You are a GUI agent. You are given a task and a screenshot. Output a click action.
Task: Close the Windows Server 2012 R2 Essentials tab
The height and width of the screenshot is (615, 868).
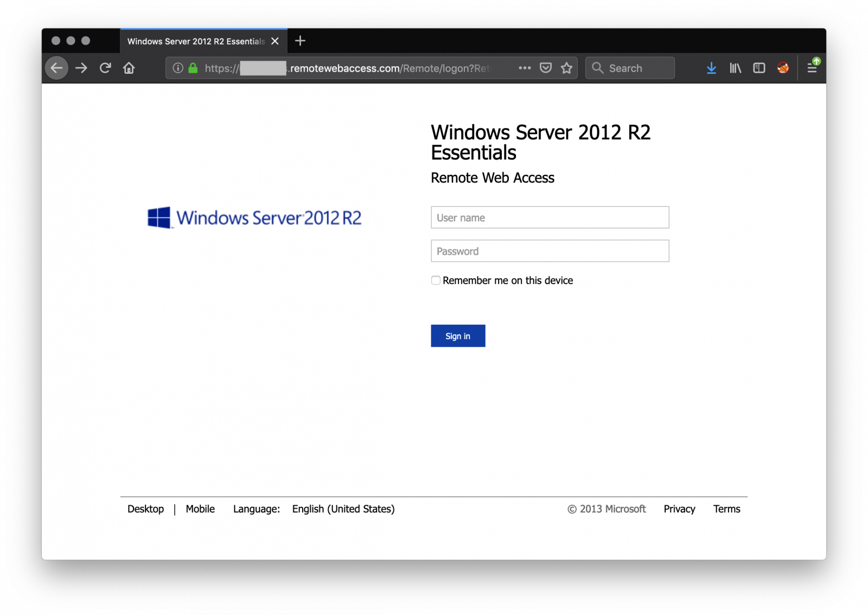point(275,41)
